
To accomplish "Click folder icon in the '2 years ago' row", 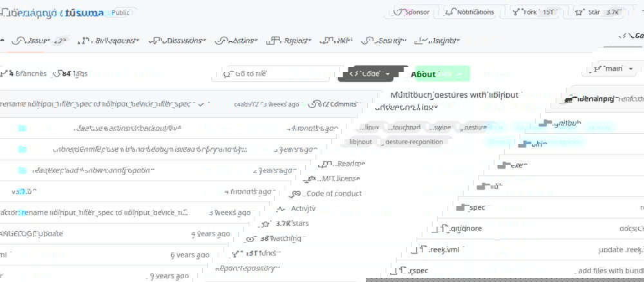I will (x=22, y=171).
